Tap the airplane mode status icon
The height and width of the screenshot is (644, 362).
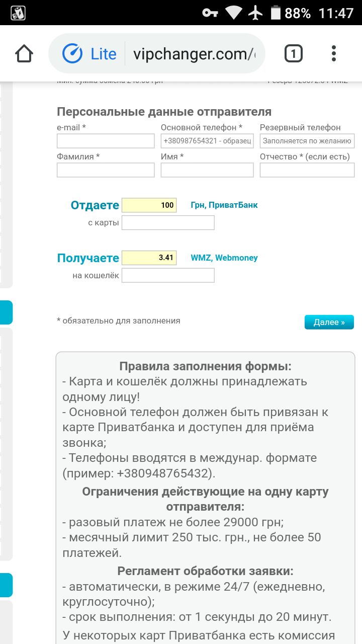(x=255, y=13)
